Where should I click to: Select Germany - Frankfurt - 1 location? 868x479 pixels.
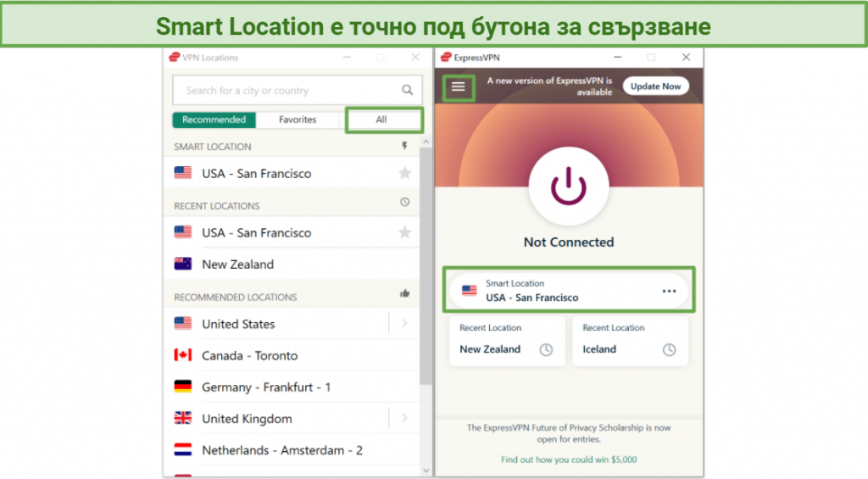pos(292,387)
